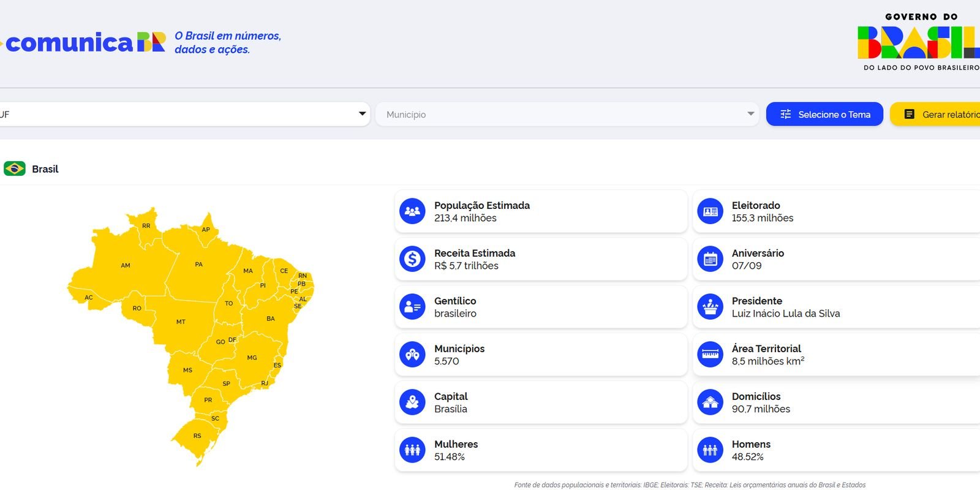Click the Área Territorial ruler icon

click(x=710, y=355)
